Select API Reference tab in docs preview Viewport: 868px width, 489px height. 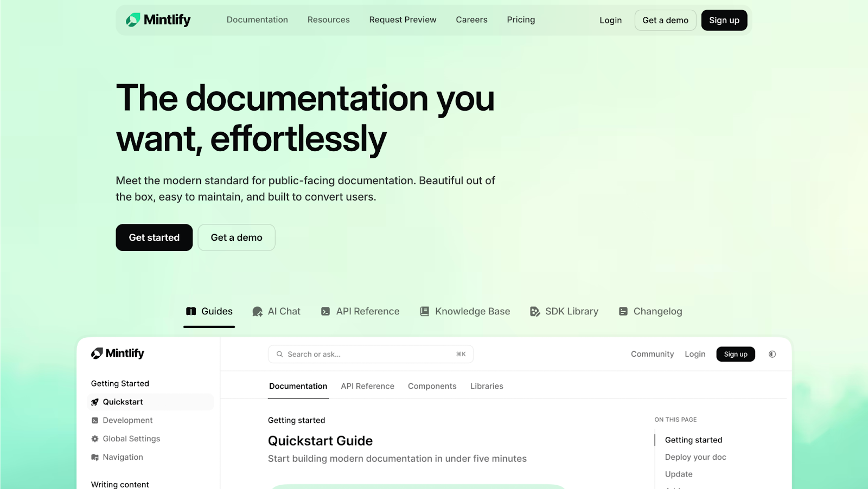[368, 386]
